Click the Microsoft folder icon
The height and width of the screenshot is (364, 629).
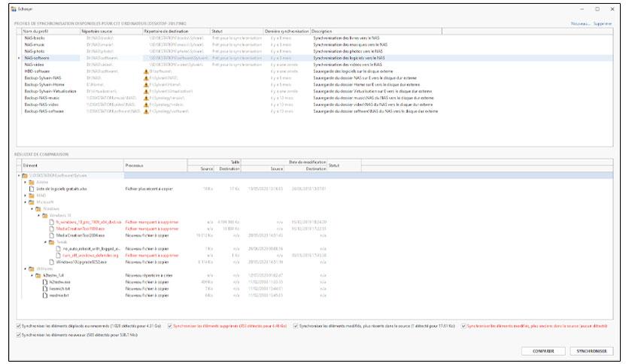click(x=32, y=202)
